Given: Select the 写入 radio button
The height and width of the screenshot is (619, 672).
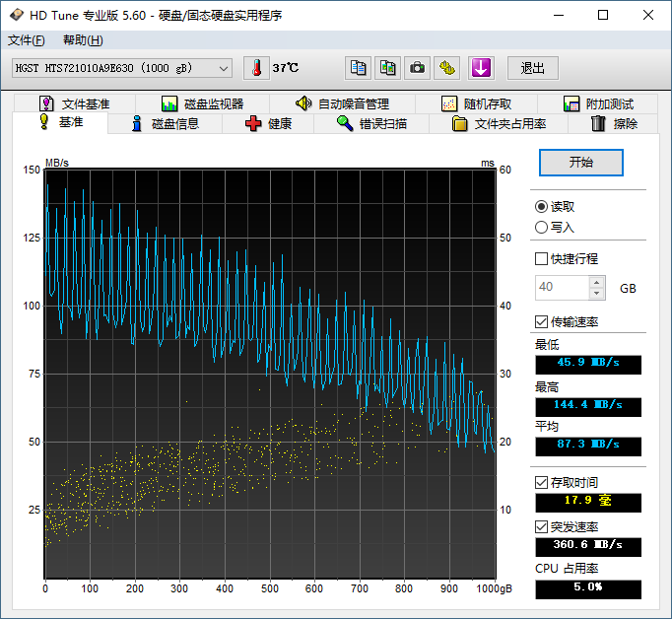Looking at the screenshot, I should coord(541,228).
